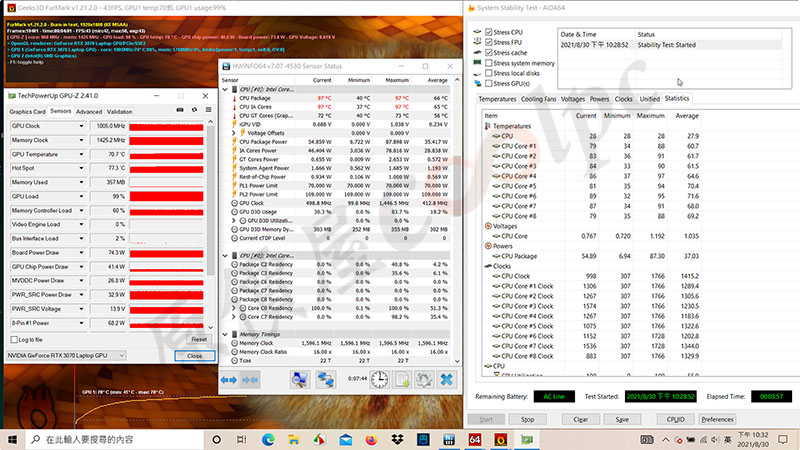This screenshot has height=450, width=800.
Task: Switch to GPU-Z taskbar icon
Action: click(527, 439)
